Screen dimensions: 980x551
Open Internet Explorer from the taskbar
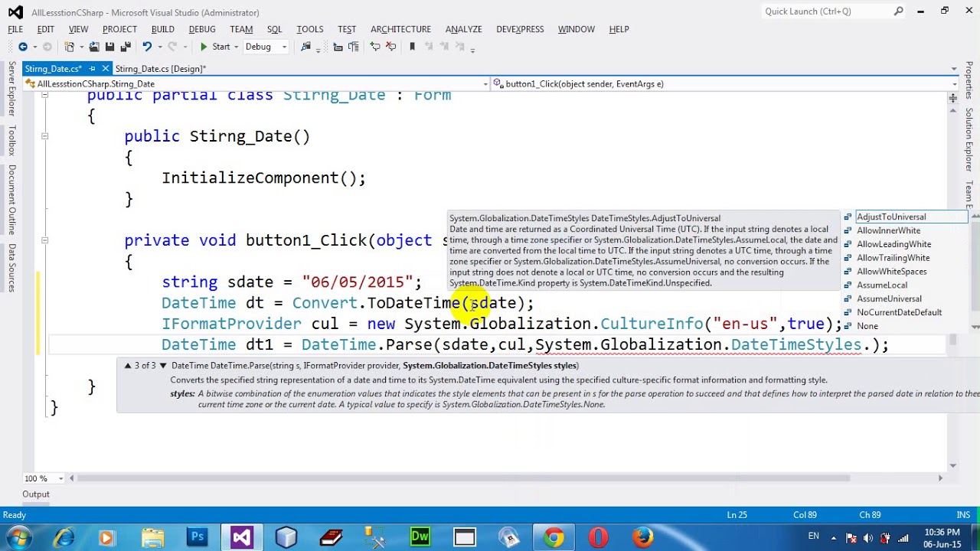(x=64, y=537)
